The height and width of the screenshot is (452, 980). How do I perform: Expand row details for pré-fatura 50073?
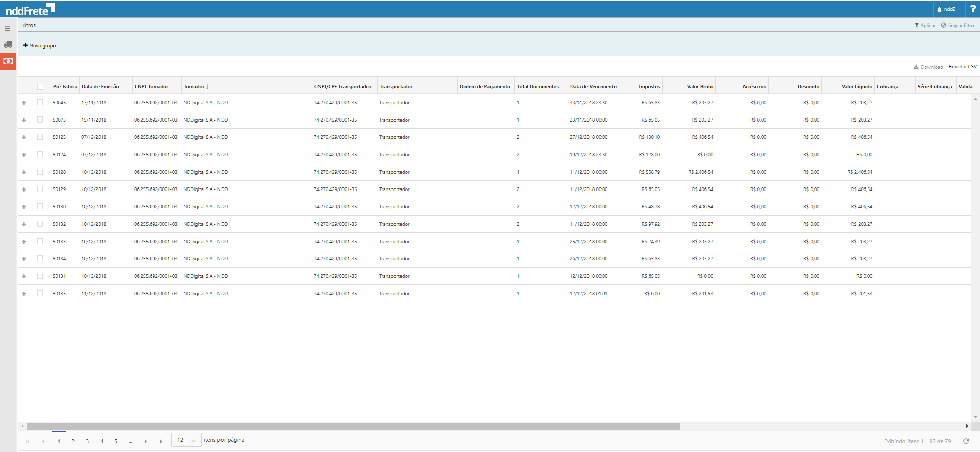(x=24, y=120)
